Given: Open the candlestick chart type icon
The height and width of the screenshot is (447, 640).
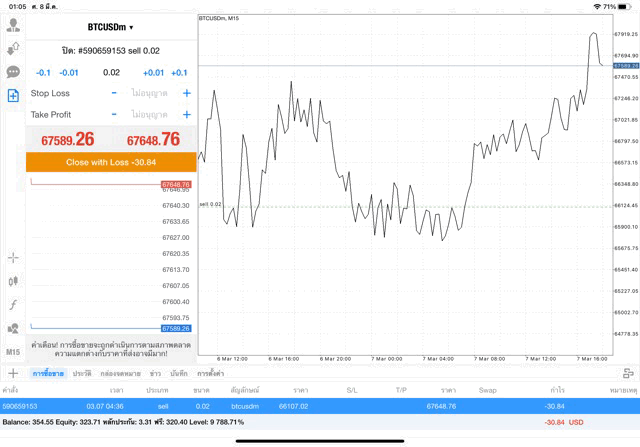Looking at the screenshot, I should tap(13, 281).
